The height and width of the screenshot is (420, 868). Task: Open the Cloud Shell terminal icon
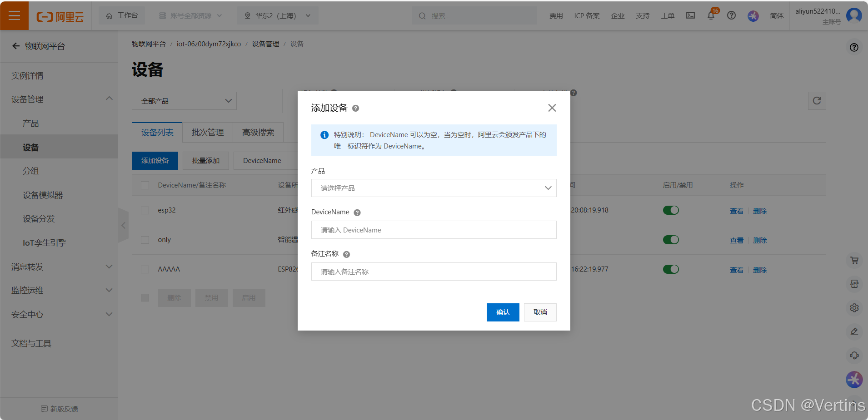click(x=690, y=15)
